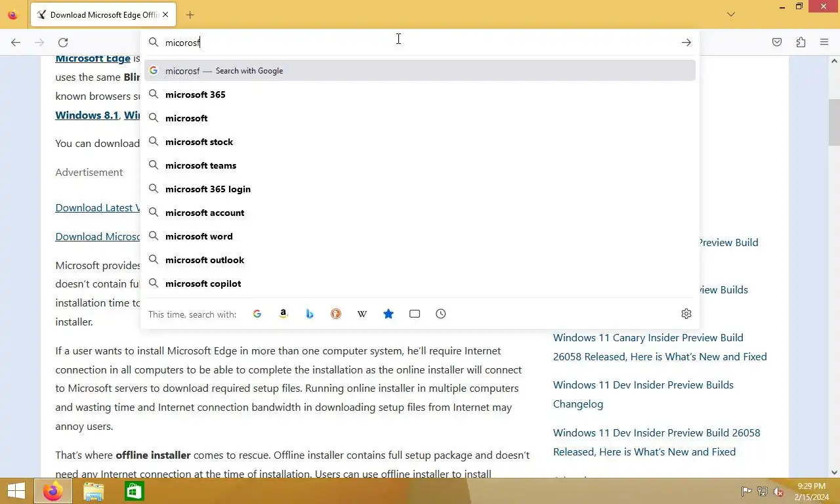This screenshot has height=504, width=840.
Task: Open the Windows 8.1 link
Action: (87, 115)
